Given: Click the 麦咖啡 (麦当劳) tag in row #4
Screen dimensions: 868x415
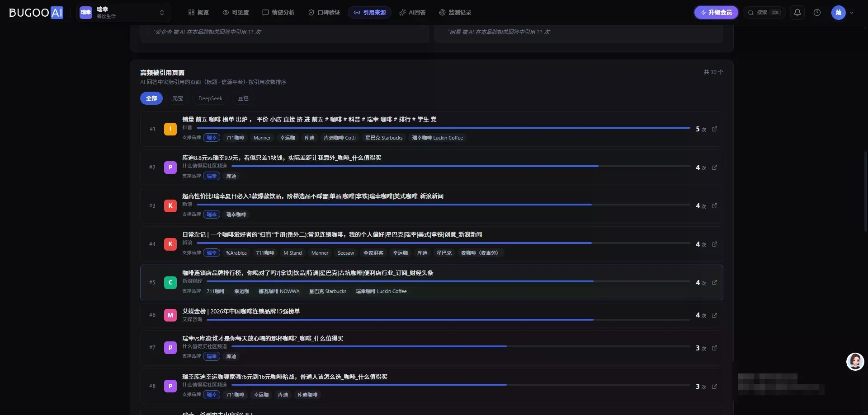Looking at the screenshot, I should 480,253.
